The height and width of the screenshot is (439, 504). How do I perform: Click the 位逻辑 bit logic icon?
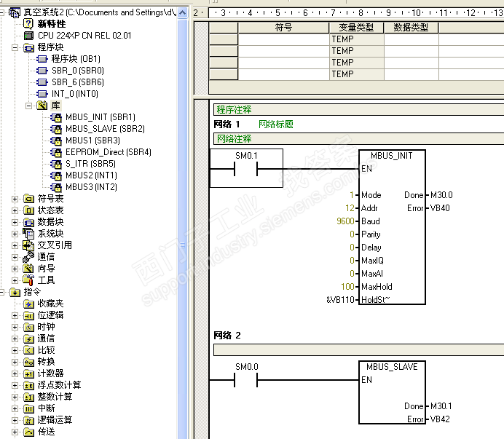point(28,315)
